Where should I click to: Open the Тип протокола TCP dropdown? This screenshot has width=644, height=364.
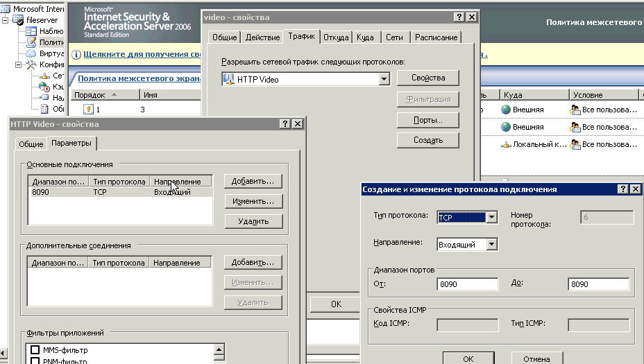491,217
